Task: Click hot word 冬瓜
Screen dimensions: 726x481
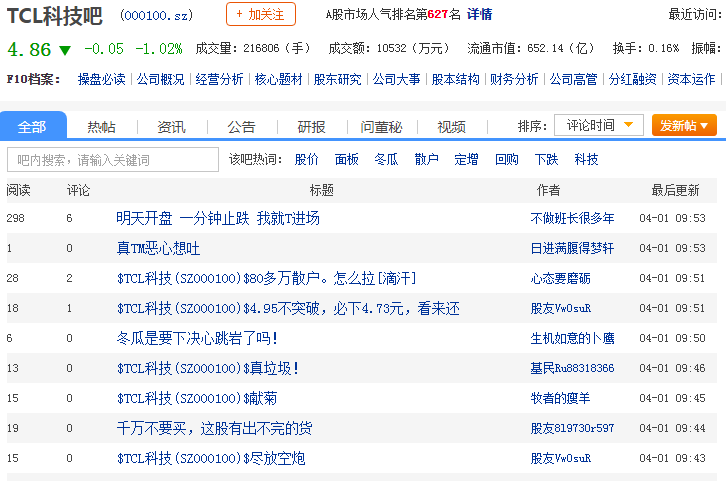Action: pos(387,160)
